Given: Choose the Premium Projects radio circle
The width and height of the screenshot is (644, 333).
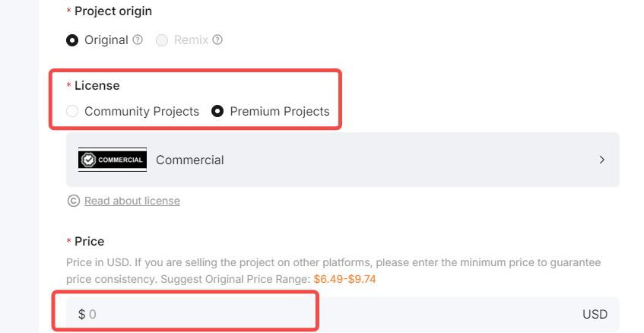Looking at the screenshot, I should [x=217, y=111].
